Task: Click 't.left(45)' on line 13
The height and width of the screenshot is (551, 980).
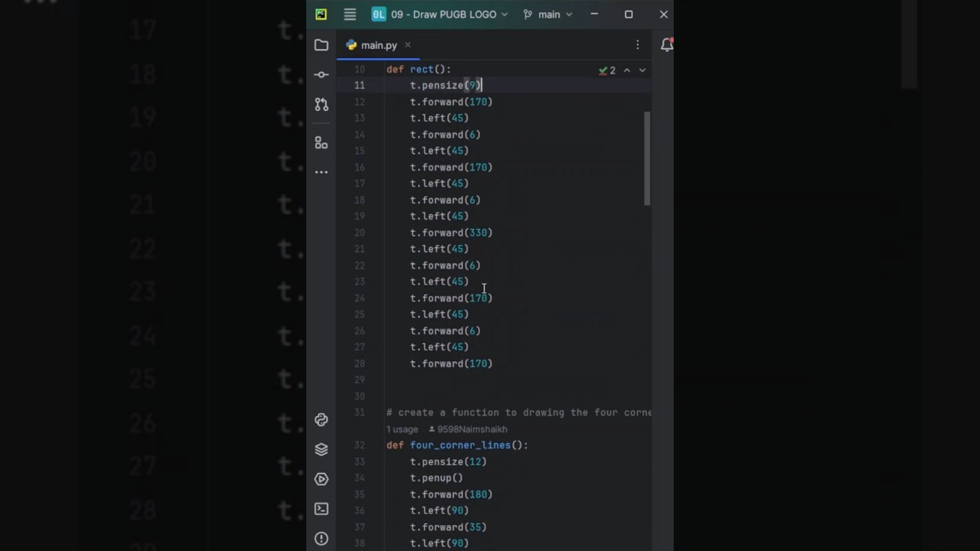Action: click(439, 118)
